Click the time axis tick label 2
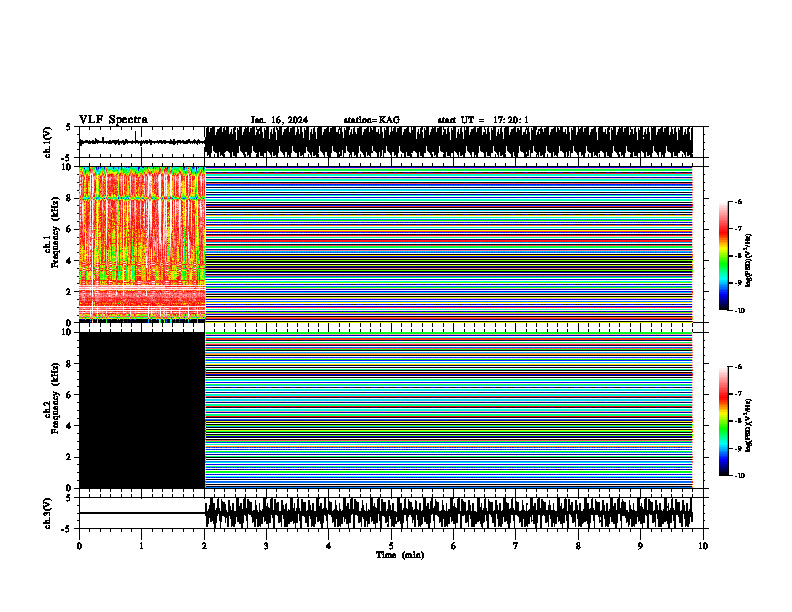 pyautogui.click(x=204, y=546)
